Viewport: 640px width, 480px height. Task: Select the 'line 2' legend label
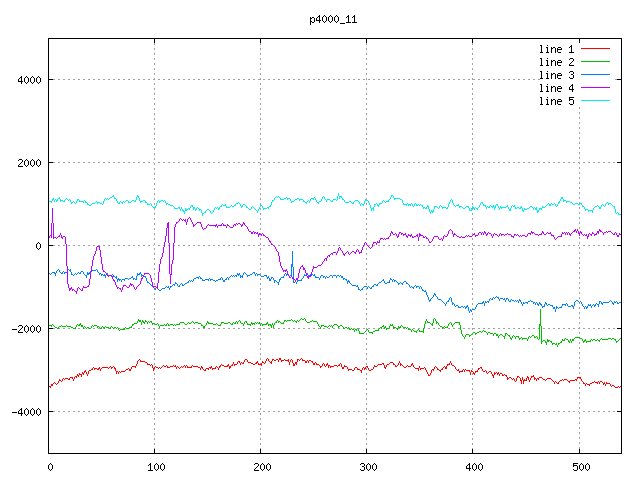(557, 62)
